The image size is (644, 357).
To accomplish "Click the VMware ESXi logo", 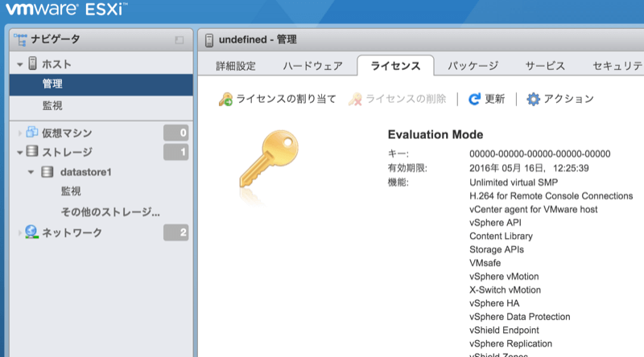I will pyautogui.click(x=67, y=9).
